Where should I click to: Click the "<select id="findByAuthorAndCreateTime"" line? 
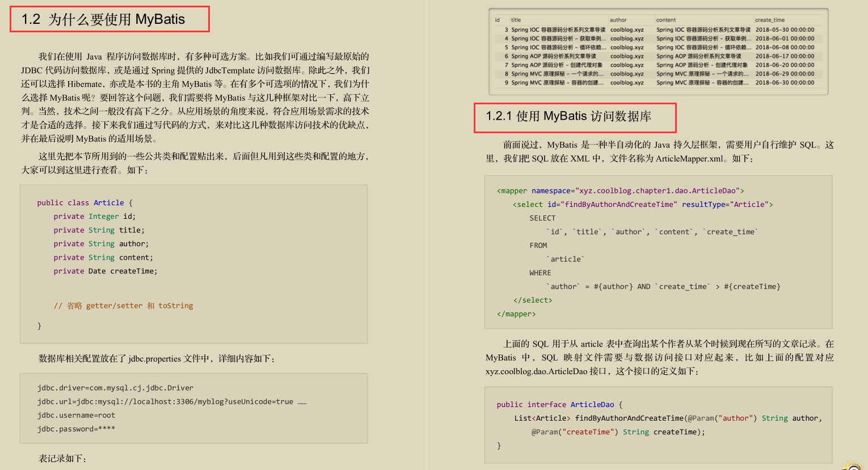pos(643,204)
